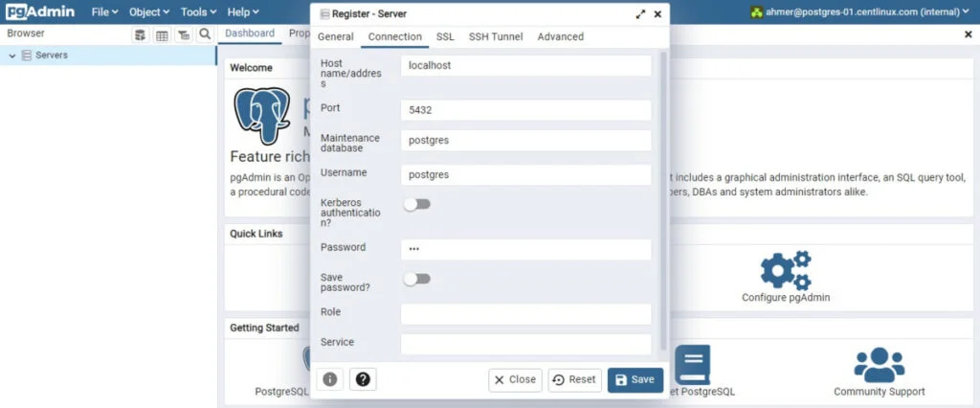Click the Password field
980x408 pixels.
point(525,250)
